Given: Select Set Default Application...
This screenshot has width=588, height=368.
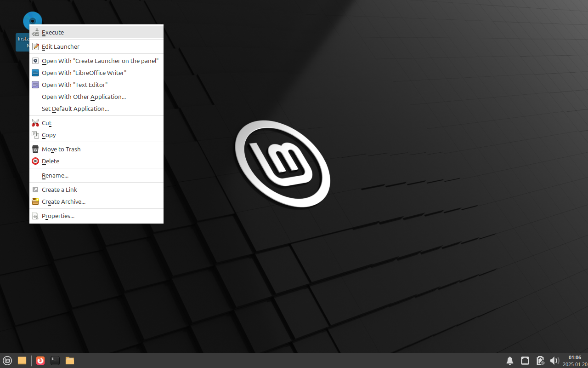Looking at the screenshot, I should [96, 109].
